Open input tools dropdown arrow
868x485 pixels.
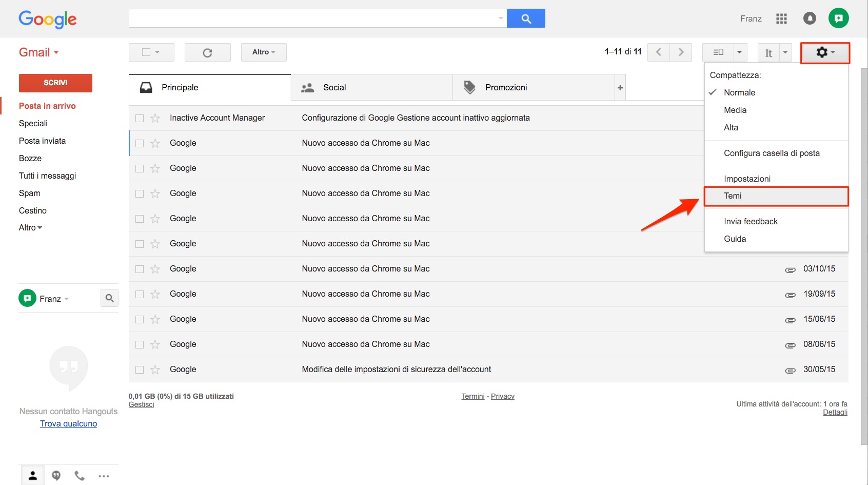[x=785, y=52]
